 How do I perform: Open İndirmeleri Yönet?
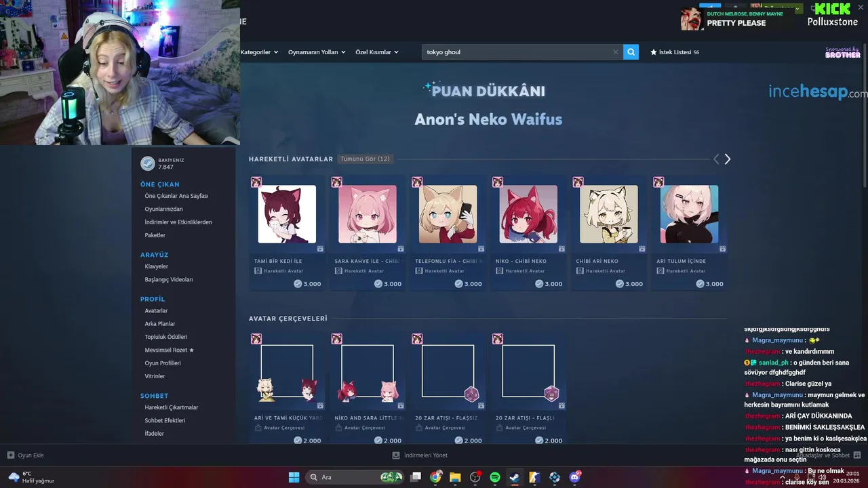point(420,455)
